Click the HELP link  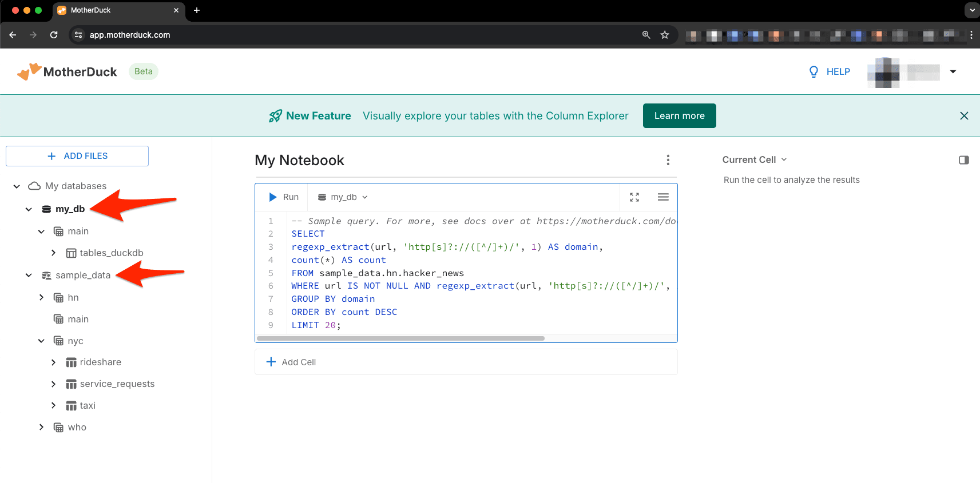(838, 71)
